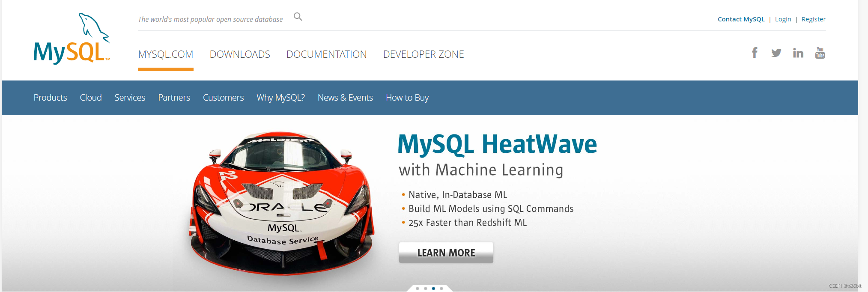Open the Customers menu item
The width and height of the screenshot is (868, 292).
(223, 98)
